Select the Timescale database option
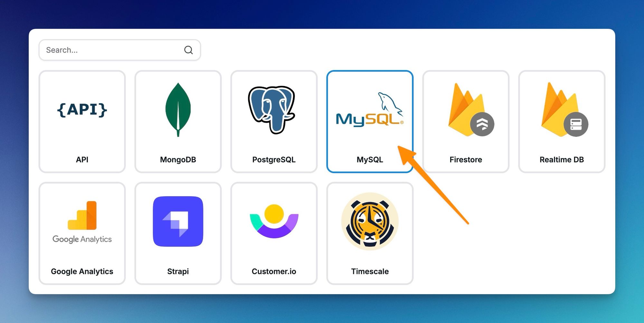 click(x=370, y=233)
